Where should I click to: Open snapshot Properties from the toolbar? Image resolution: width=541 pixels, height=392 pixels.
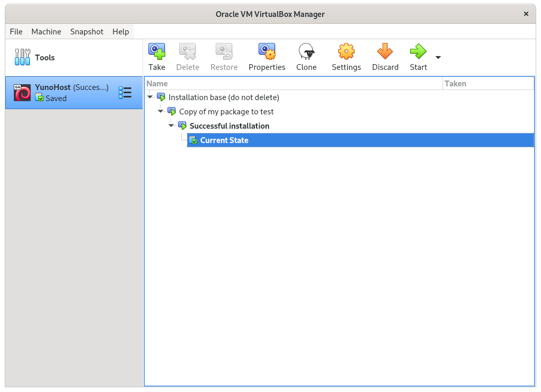(x=267, y=52)
